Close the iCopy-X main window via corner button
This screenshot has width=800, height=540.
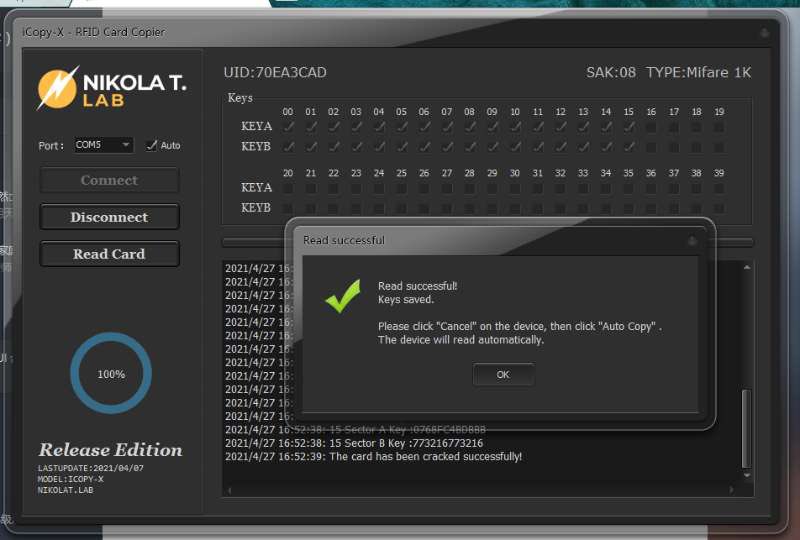pos(764,33)
